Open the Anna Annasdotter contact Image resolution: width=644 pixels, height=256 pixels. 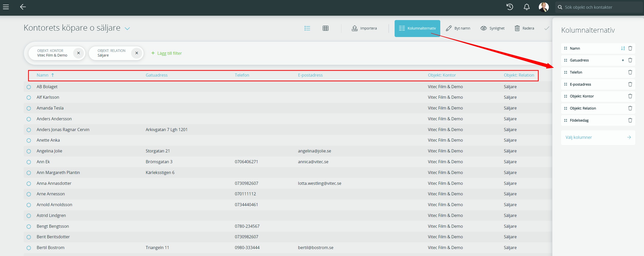click(54, 183)
